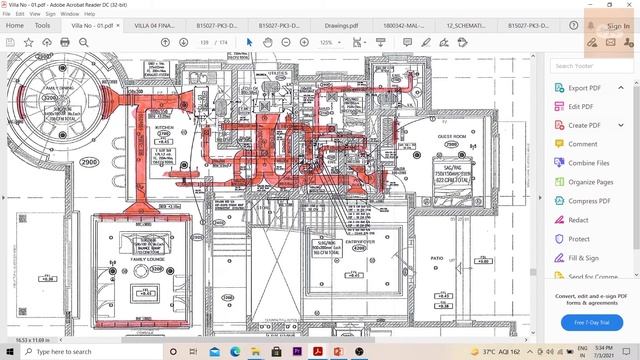
Task: Switch to the Drawings.pdf tab
Action: pos(341,25)
